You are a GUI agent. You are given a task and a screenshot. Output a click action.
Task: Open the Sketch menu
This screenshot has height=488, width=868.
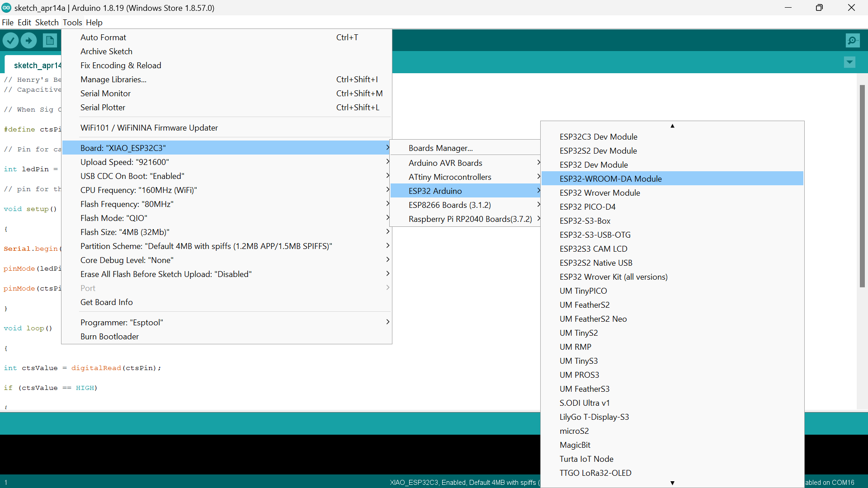[x=47, y=22]
